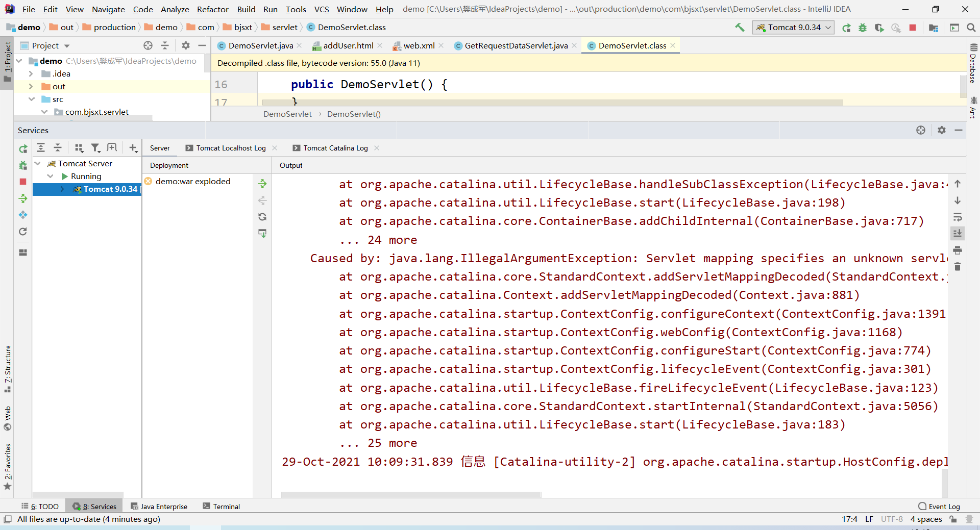Expand the .idea folder
Screen dimensions: 980x530
[x=31, y=73]
